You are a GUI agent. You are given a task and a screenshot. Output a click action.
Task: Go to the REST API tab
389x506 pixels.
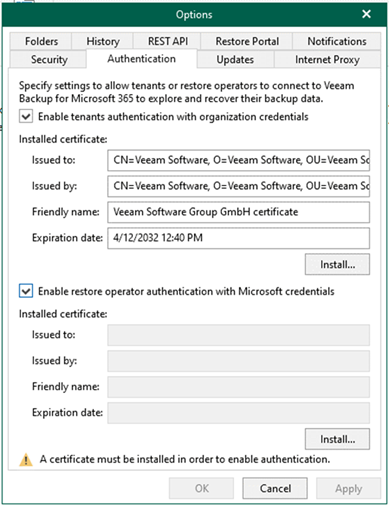(x=168, y=41)
